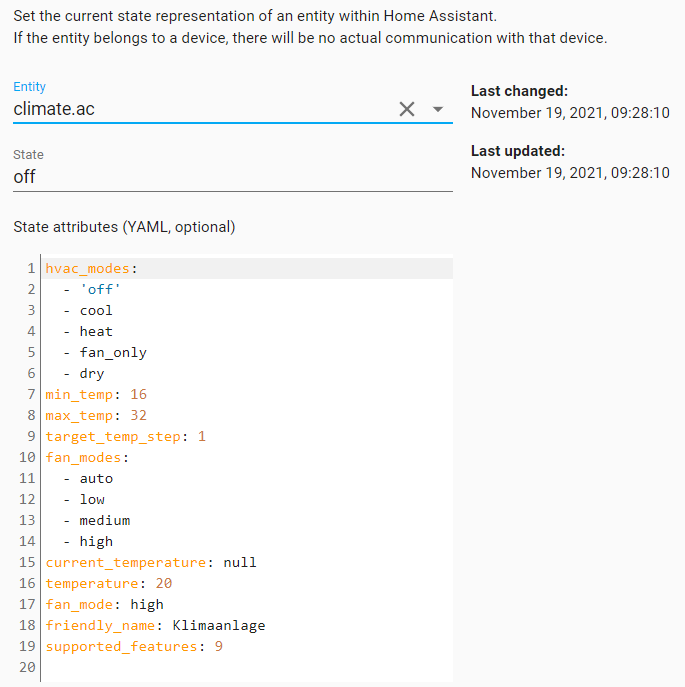Click the 'cool' entry in YAML editor
Screen dimensions: 685x687
[x=96, y=310]
